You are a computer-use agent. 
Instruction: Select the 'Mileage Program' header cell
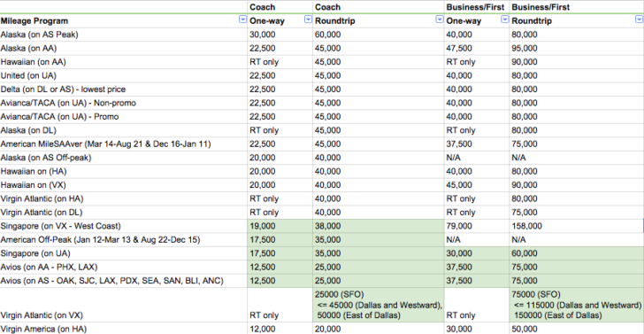(124, 21)
